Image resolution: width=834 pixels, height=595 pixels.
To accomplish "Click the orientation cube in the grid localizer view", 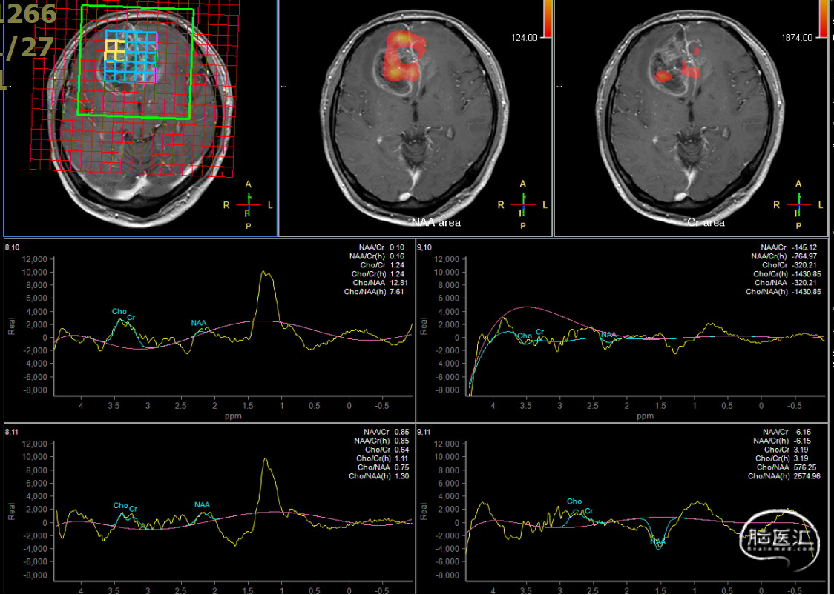I will coord(248,205).
